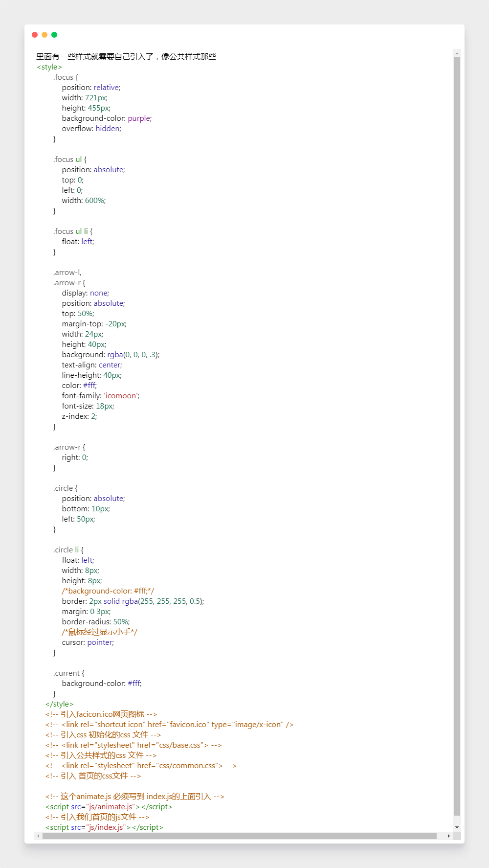Click the 'background: rgba(0, 0, 0, .3);' line
The width and height of the screenshot is (489, 868).
[111, 355]
